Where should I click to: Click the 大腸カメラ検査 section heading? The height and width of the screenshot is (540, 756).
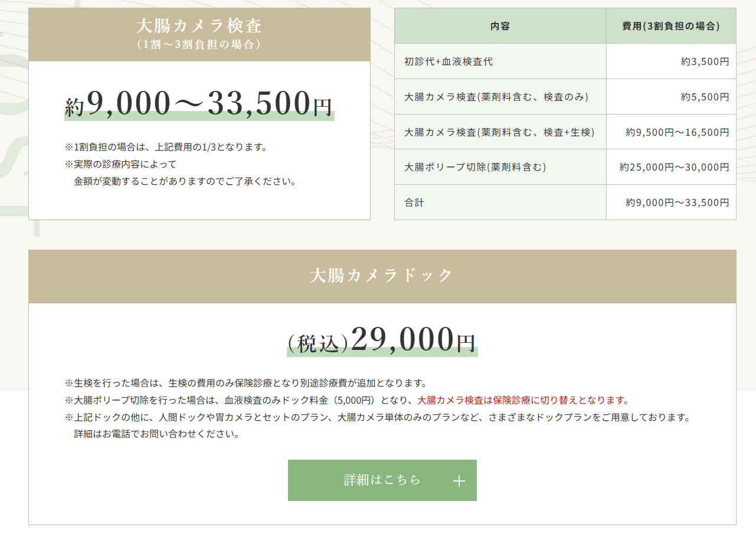(x=199, y=27)
